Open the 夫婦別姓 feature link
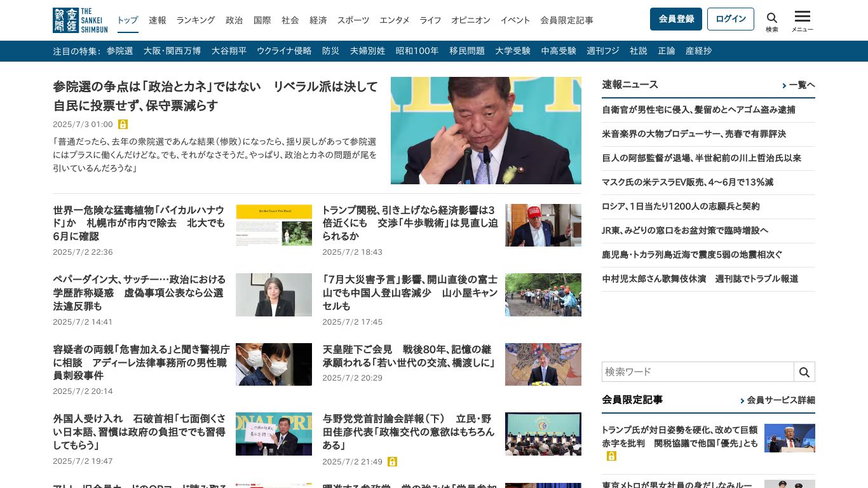Image resolution: width=868 pixels, height=488 pixels. [367, 51]
